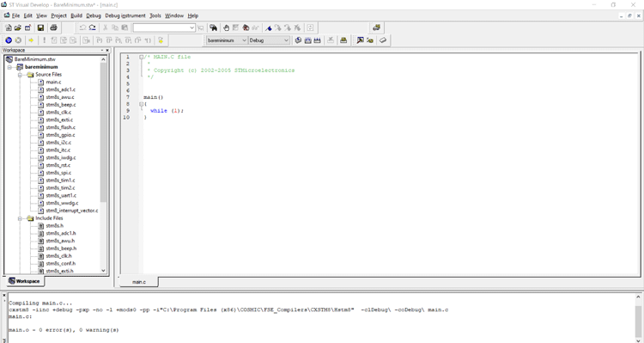The width and height of the screenshot is (644, 343).
Task: Open the Build menu
Action: pyautogui.click(x=76, y=15)
